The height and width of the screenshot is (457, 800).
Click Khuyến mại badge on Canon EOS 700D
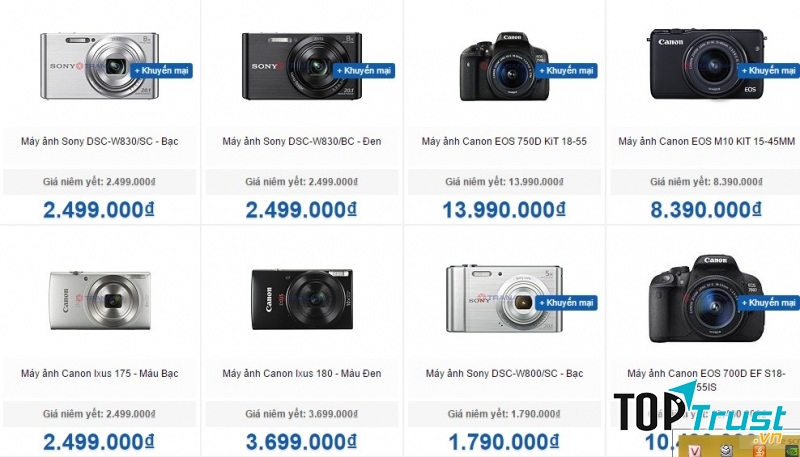(x=768, y=303)
